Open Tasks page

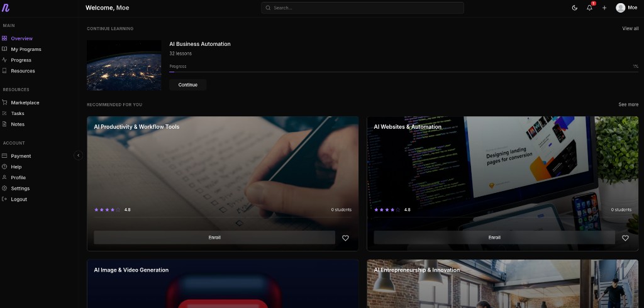pos(18,113)
